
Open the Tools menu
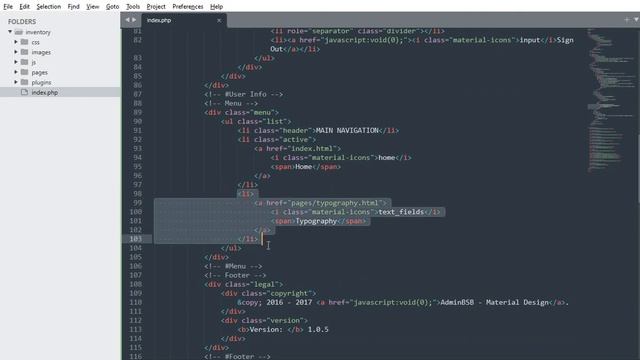tap(133, 7)
